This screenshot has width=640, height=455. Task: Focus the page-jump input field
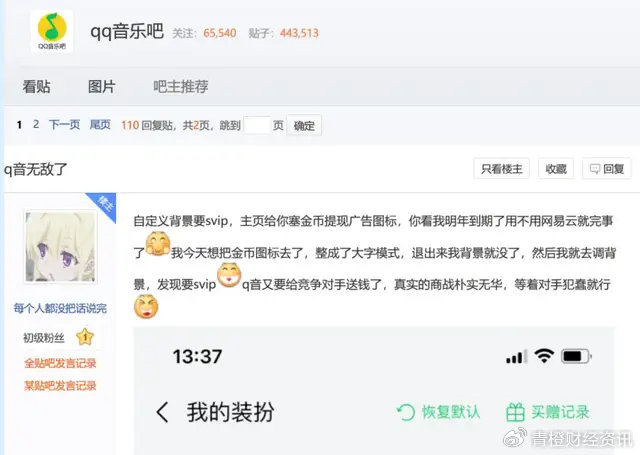(257, 125)
